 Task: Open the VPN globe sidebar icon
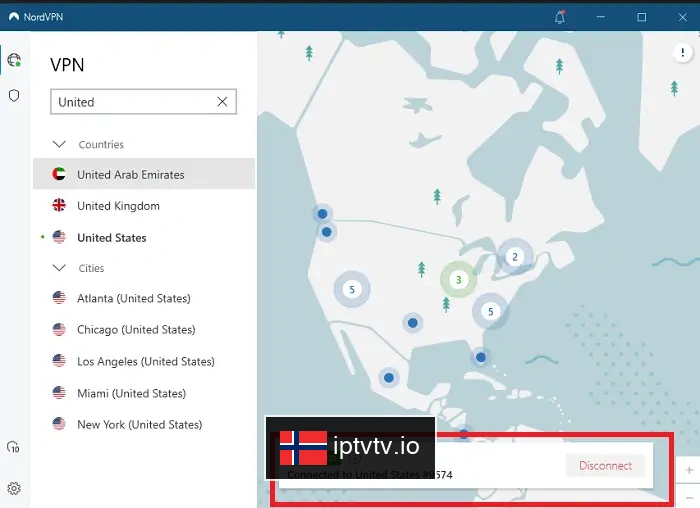pyautogui.click(x=14, y=59)
